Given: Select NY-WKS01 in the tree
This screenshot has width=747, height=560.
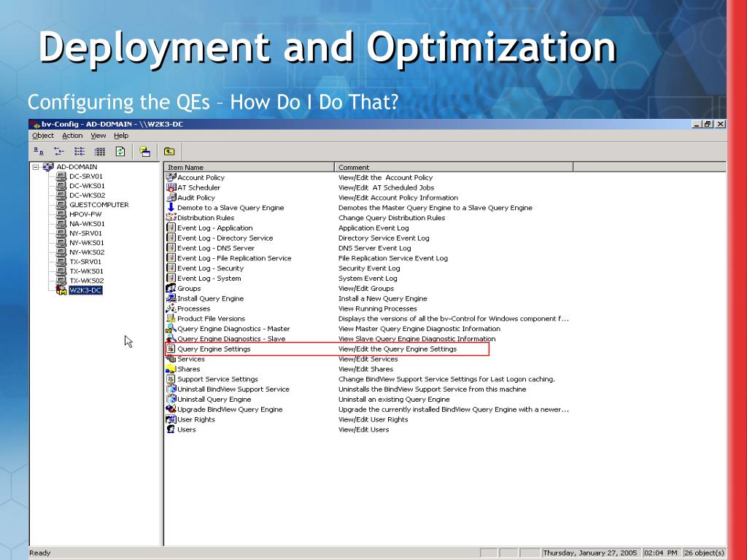Looking at the screenshot, I should [x=86, y=243].
